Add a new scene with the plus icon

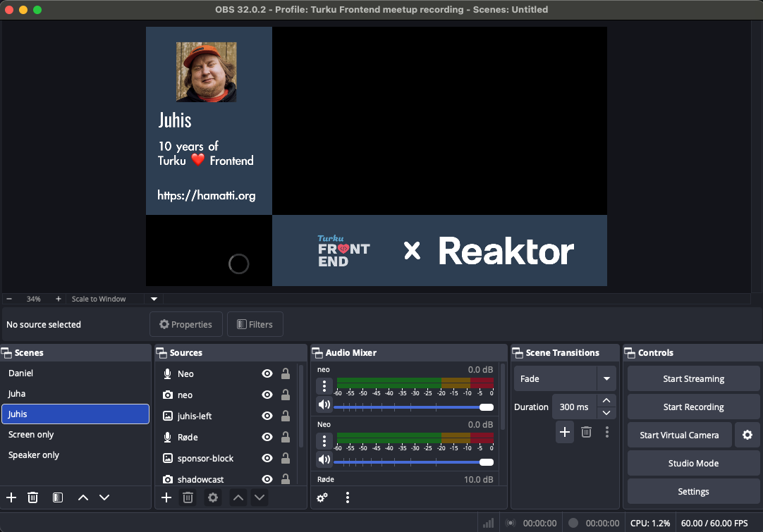pyautogui.click(x=11, y=497)
